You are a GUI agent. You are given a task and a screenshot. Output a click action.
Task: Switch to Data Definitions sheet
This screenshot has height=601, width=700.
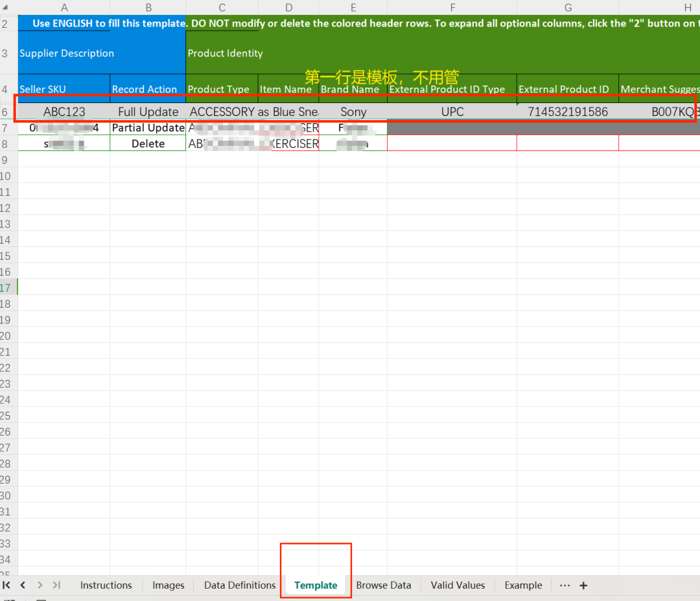click(240, 585)
